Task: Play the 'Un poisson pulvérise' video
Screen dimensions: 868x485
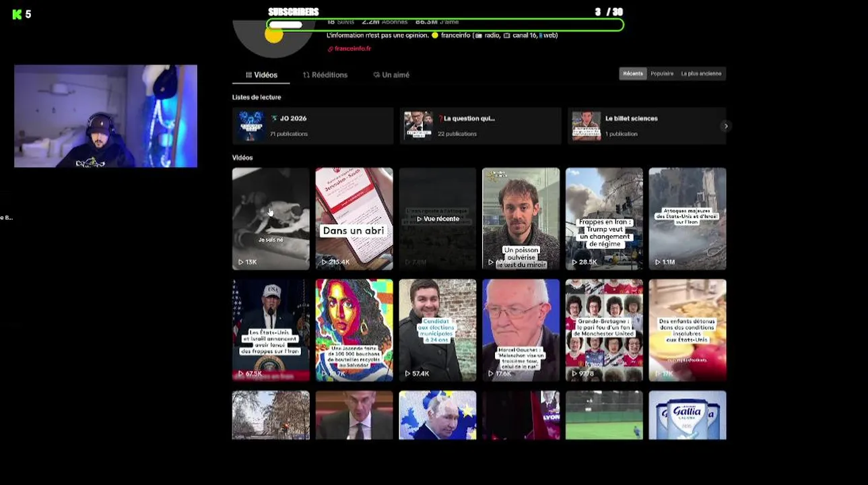Action: 521,219
